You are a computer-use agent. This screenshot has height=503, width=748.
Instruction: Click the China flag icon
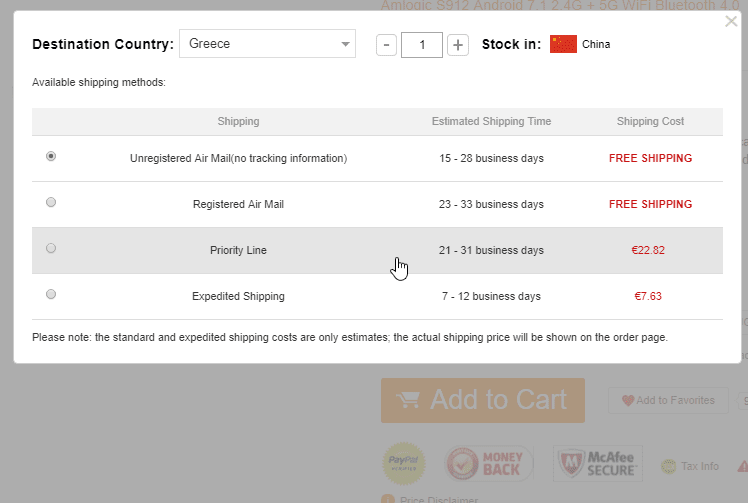pos(563,44)
